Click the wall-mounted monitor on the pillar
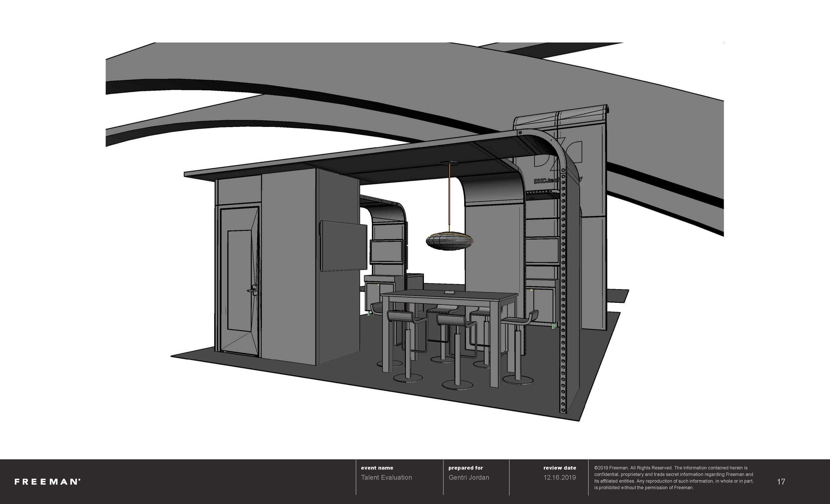 [343, 246]
